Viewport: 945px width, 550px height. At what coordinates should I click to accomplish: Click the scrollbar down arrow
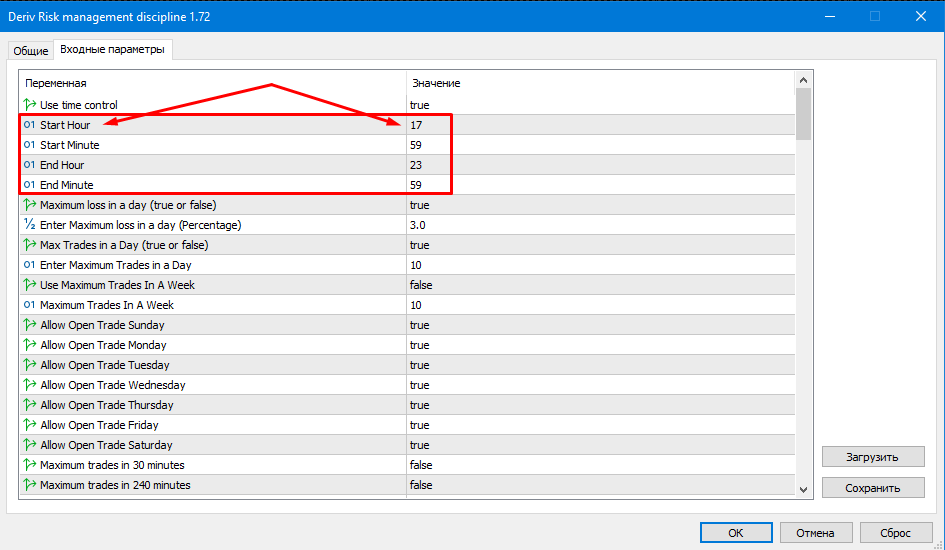click(803, 490)
